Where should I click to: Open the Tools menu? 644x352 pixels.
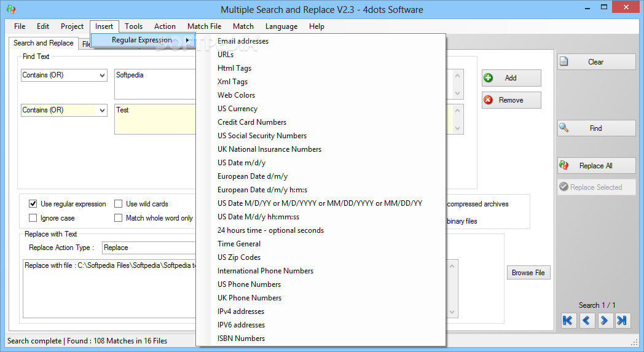click(133, 26)
